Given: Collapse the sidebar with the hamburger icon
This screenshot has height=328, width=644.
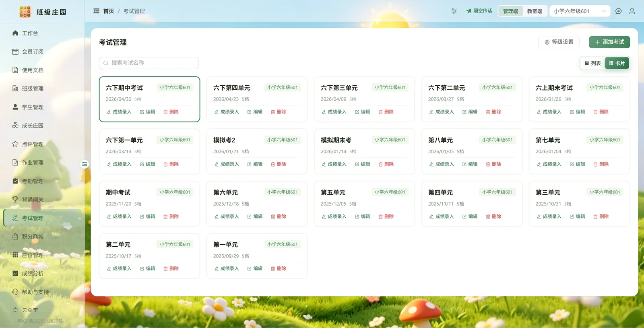Looking at the screenshot, I should [96, 11].
